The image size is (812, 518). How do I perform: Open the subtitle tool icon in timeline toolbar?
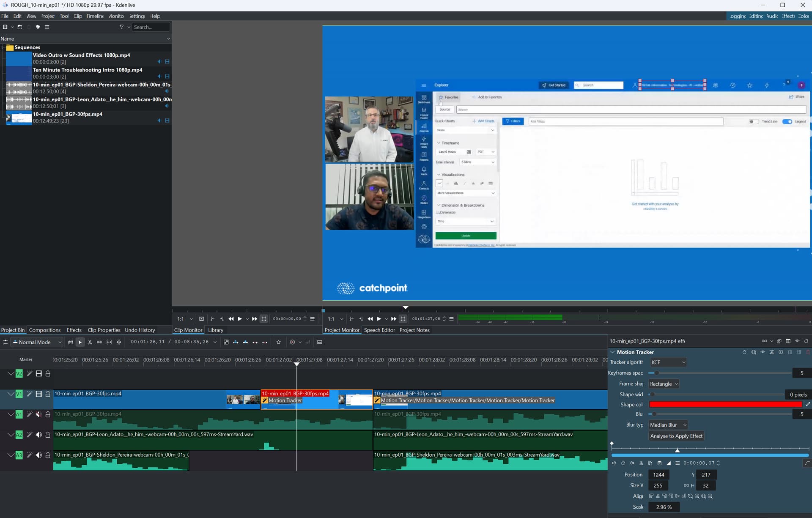[x=320, y=342]
